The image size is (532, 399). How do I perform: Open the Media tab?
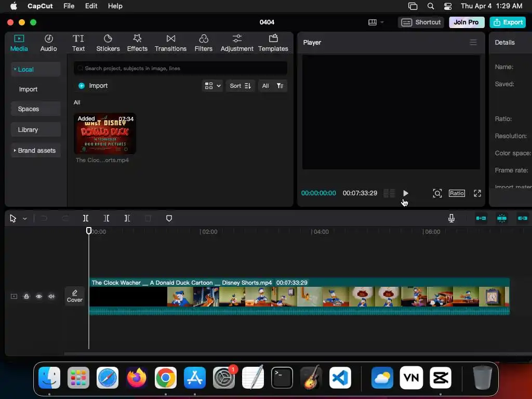[x=19, y=43]
